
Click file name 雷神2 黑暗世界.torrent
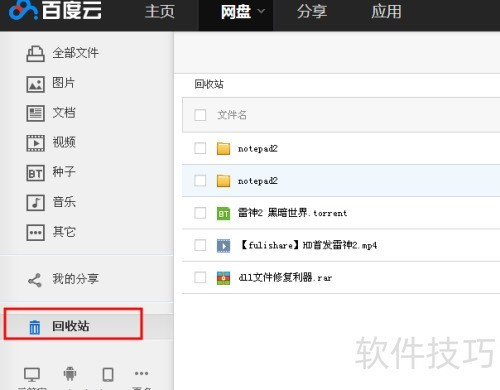(292, 213)
